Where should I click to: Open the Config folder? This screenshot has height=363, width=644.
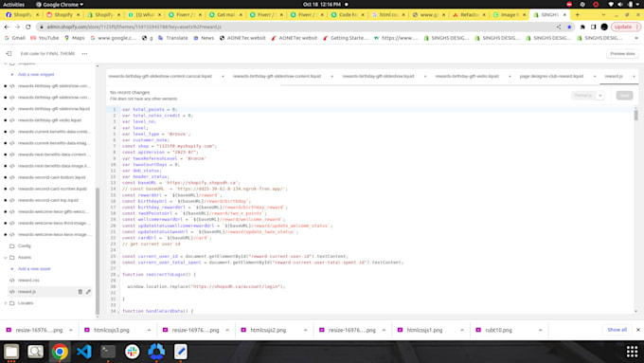click(25, 245)
